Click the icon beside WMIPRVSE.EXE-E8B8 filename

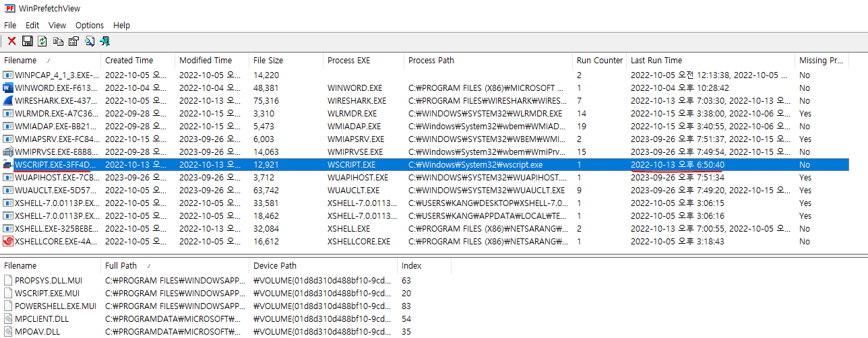[x=8, y=152]
